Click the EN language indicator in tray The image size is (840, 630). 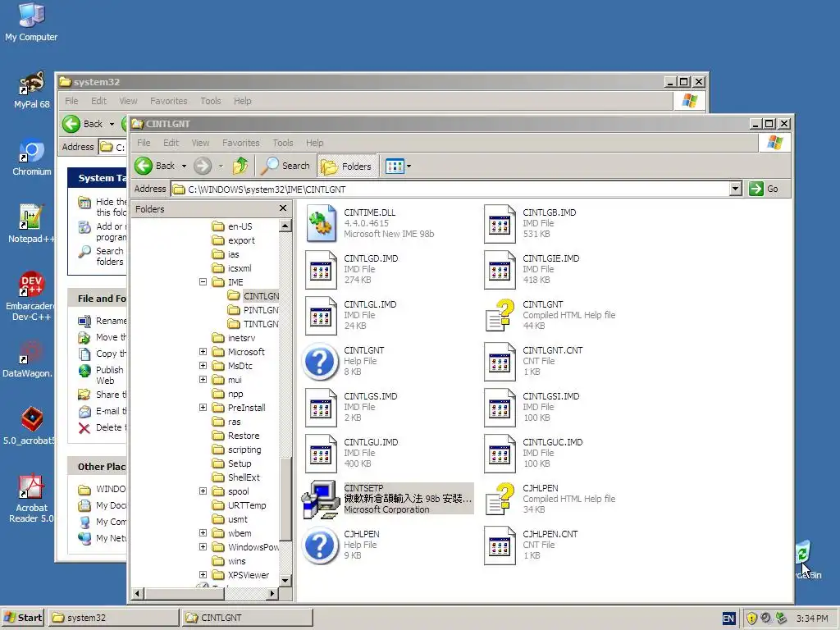coord(728,619)
